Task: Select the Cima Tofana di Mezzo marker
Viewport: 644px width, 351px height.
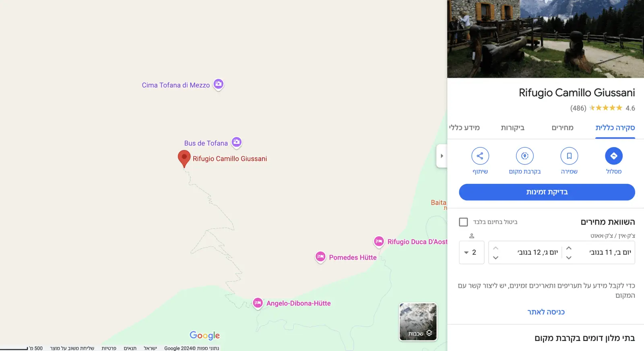Action: coord(218,84)
